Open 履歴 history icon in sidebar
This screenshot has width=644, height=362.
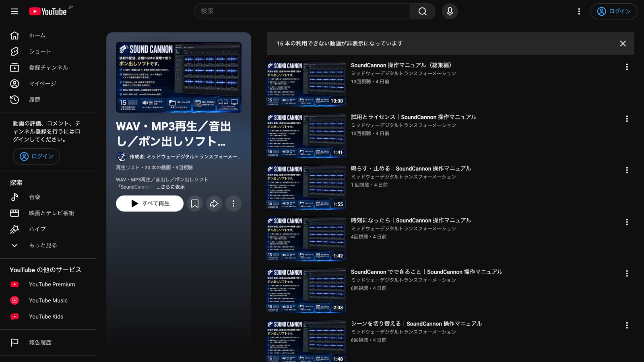pyautogui.click(x=14, y=100)
